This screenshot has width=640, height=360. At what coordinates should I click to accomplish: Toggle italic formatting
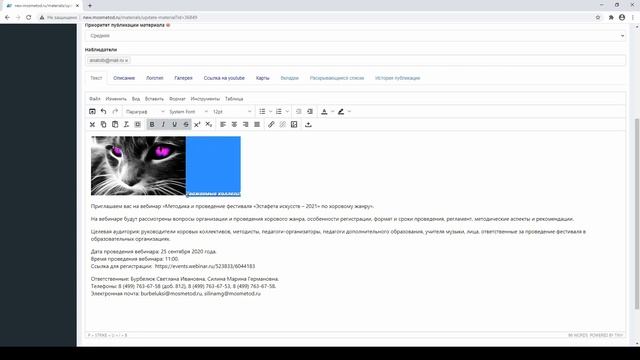[163, 124]
